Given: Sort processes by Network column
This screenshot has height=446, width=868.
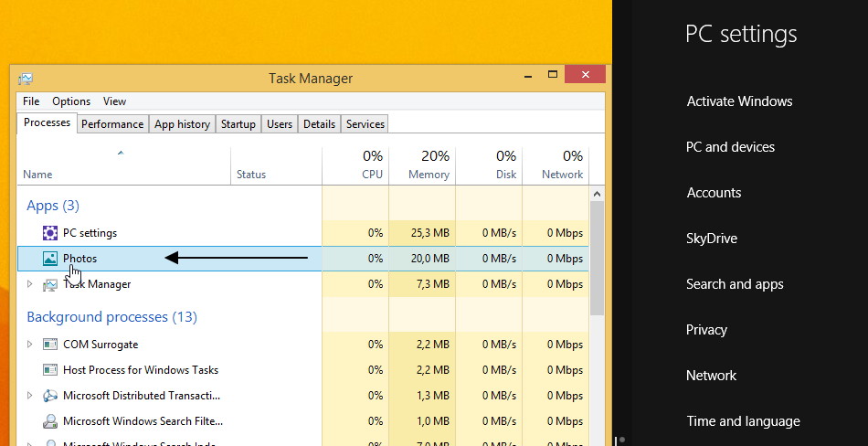Looking at the screenshot, I should tap(556, 165).
